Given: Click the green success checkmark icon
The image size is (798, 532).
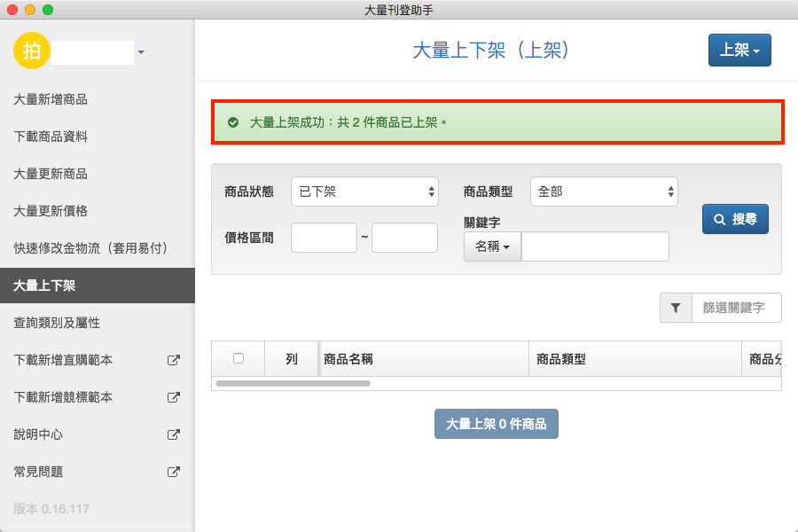Looking at the screenshot, I should click(233, 122).
